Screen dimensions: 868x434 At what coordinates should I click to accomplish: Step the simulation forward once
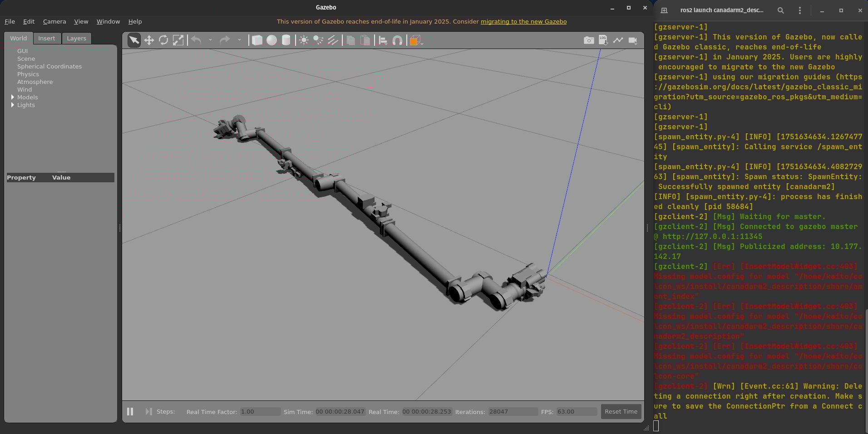pos(148,411)
